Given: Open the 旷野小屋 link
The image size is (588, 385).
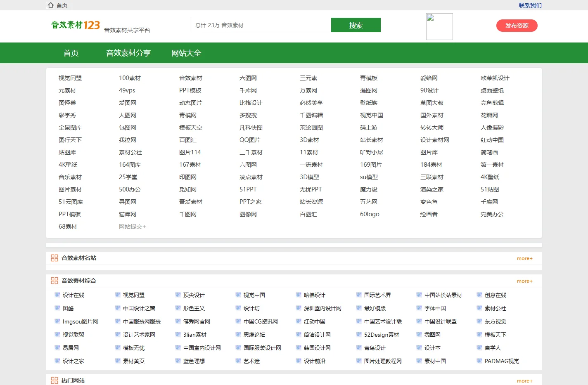Looking at the screenshot, I should click(372, 152).
